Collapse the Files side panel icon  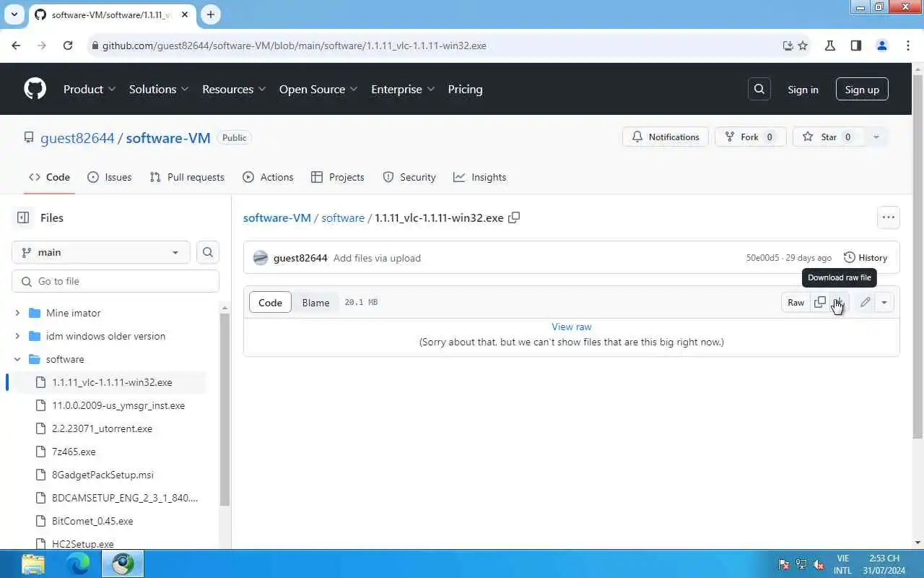pyautogui.click(x=23, y=217)
